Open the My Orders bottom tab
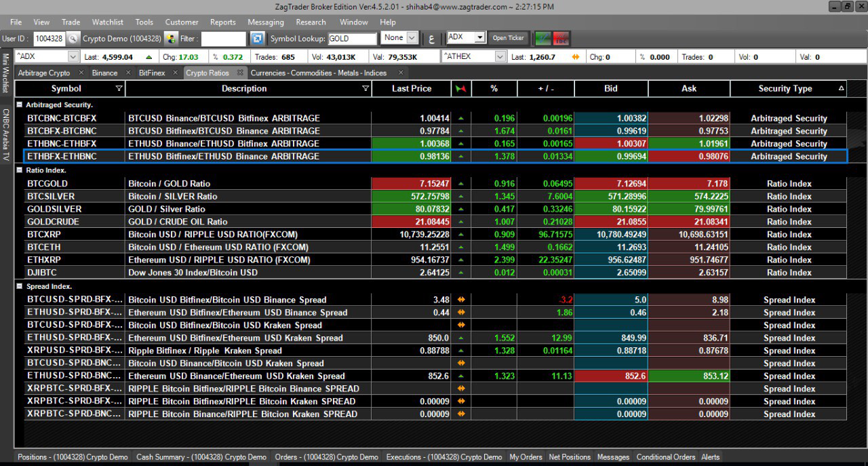 [x=526, y=457]
